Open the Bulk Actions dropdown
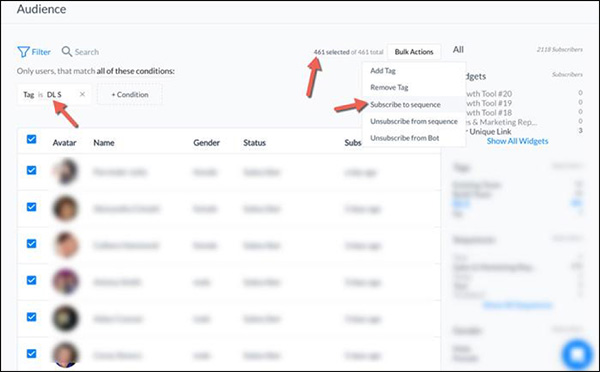This screenshot has width=600, height=372. pos(414,52)
